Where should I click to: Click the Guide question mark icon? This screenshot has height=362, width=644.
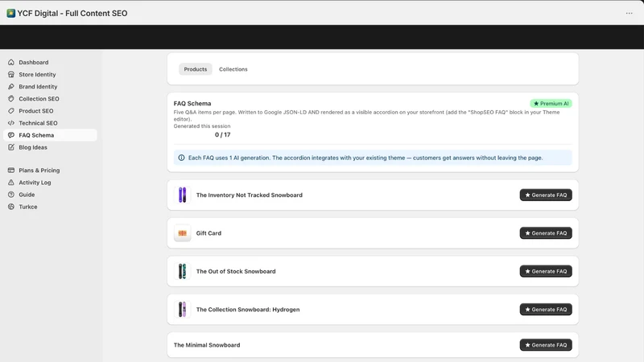click(x=11, y=195)
